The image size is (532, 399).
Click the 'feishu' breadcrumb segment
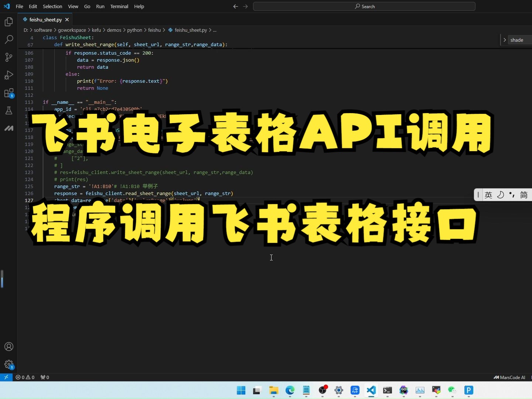pos(154,30)
